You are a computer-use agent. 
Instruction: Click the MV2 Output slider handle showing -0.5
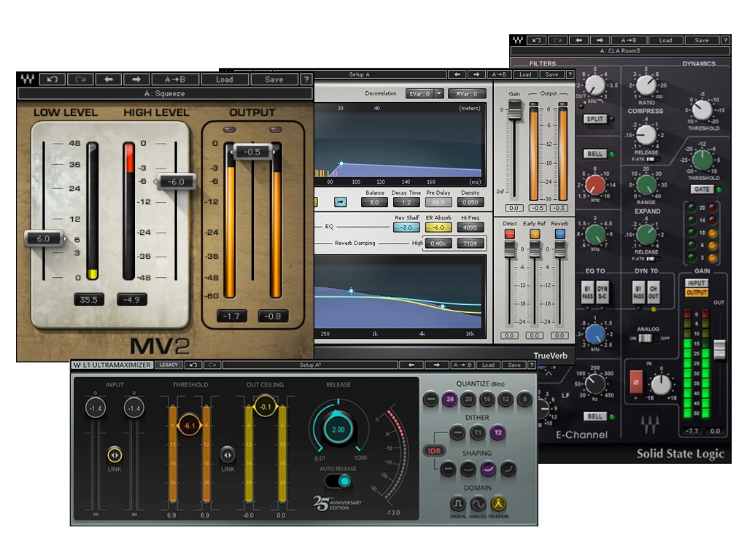pos(252,152)
